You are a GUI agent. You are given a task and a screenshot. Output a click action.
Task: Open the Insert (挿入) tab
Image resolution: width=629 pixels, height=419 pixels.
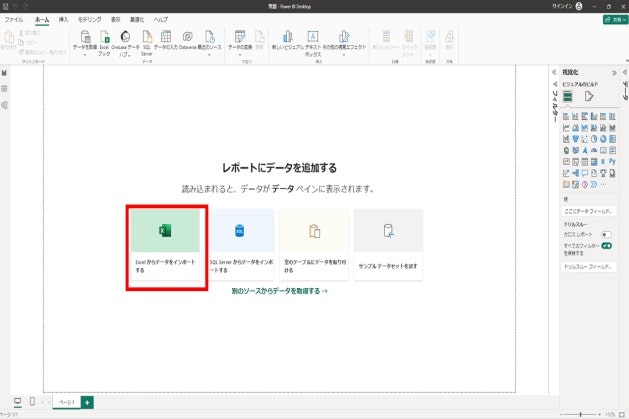coord(63,19)
